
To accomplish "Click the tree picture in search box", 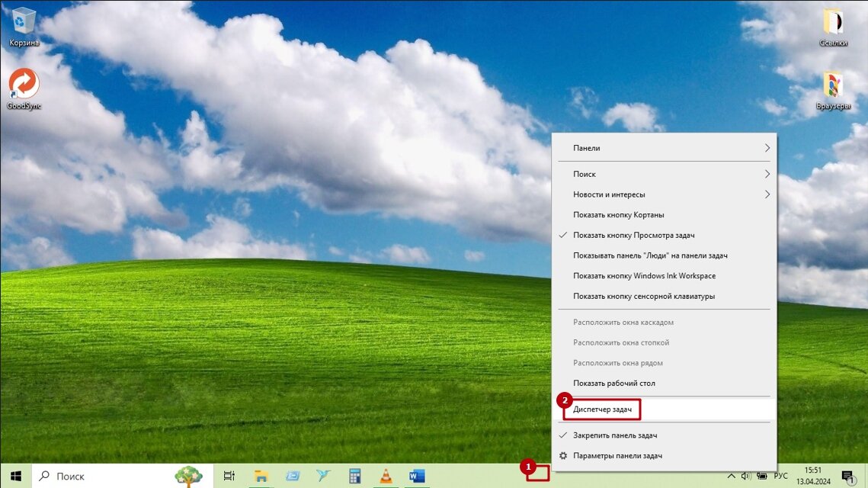I will 188,476.
